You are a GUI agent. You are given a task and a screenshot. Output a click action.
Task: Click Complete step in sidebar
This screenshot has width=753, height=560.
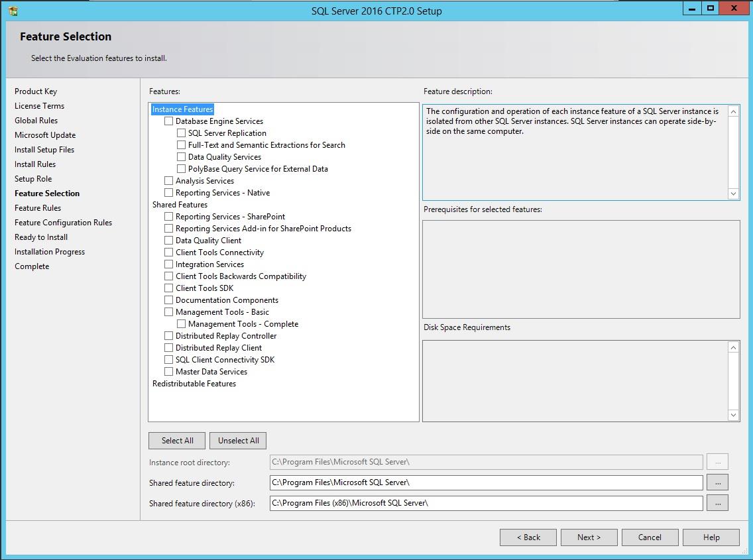click(32, 266)
